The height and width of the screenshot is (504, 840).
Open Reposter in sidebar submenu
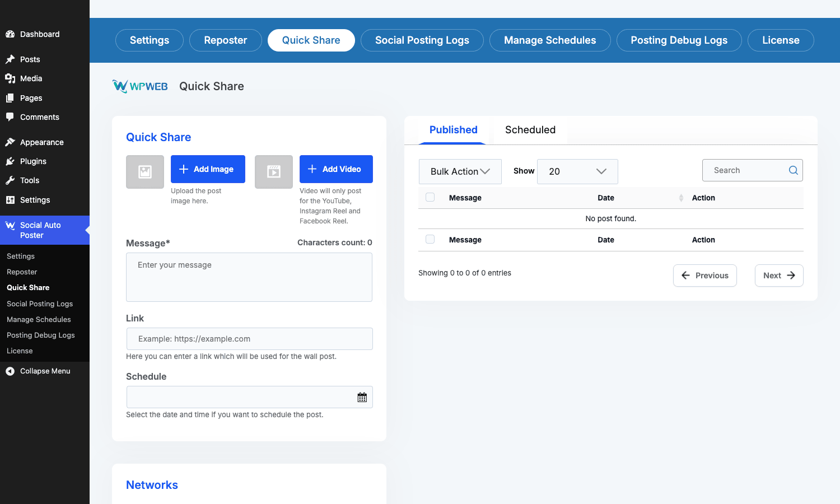click(x=22, y=272)
